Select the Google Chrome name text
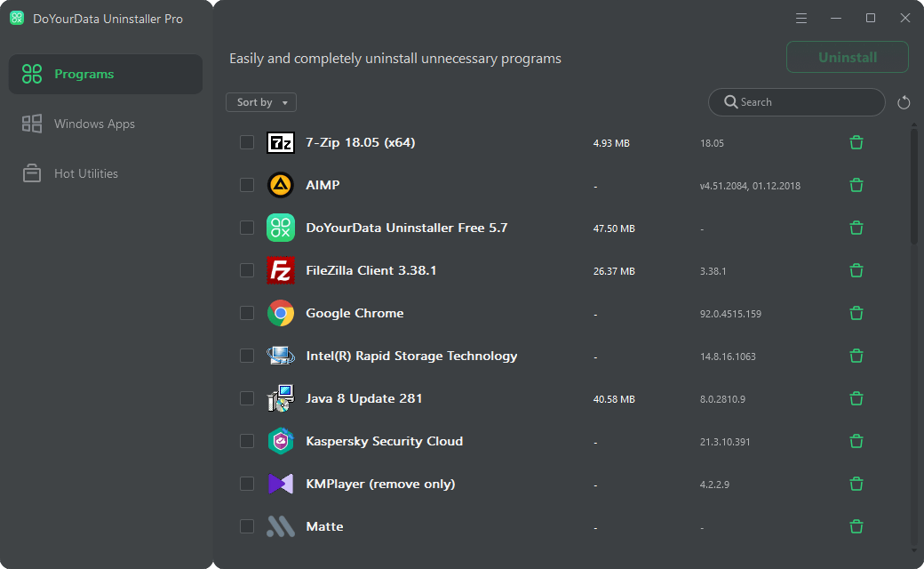This screenshot has width=924, height=569. click(x=354, y=313)
